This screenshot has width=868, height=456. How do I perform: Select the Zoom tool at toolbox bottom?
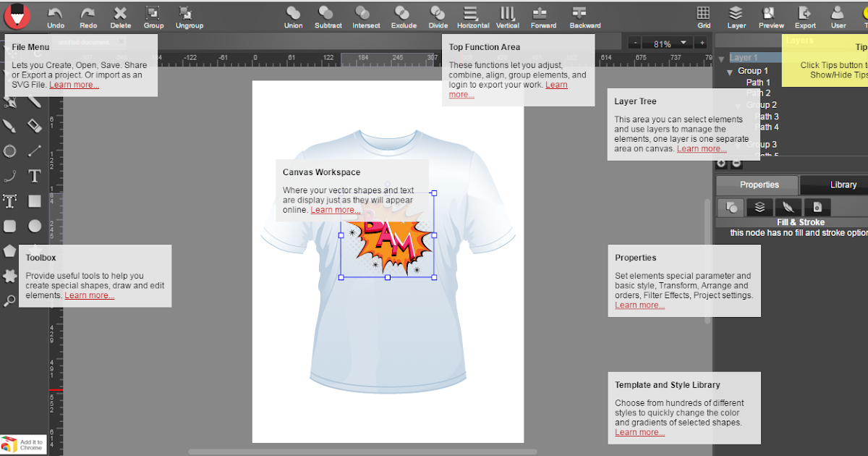pos(10,300)
